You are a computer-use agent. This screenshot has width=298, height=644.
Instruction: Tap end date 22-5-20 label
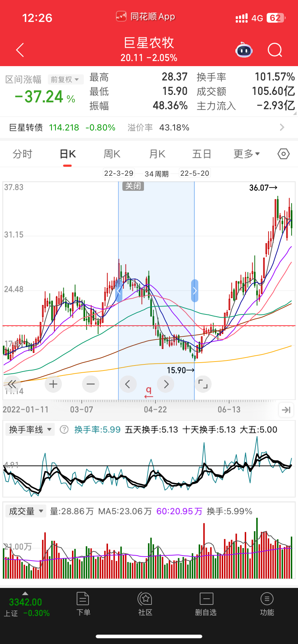tap(195, 174)
